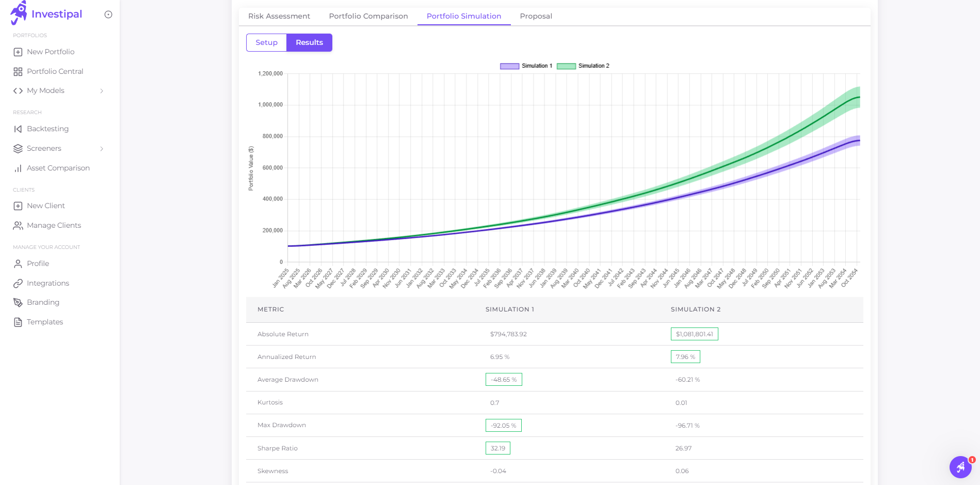Toggle Simulation 2 in the chart legend

583,66
